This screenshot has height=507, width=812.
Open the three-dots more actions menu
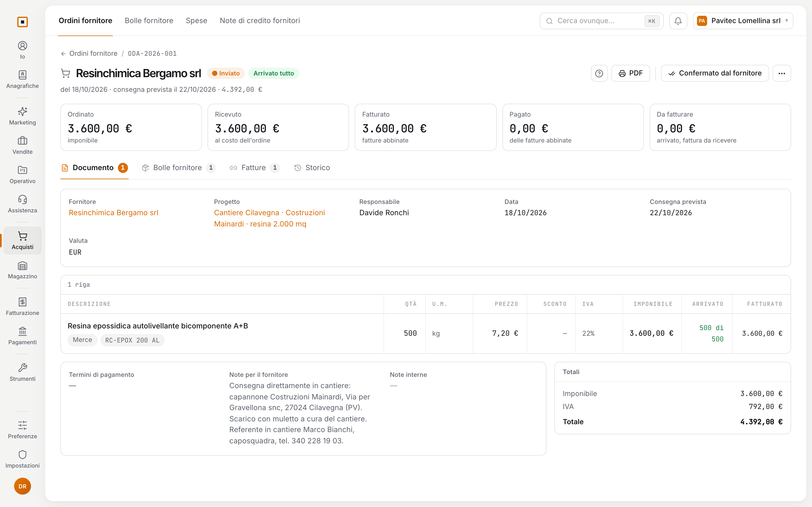point(782,73)
